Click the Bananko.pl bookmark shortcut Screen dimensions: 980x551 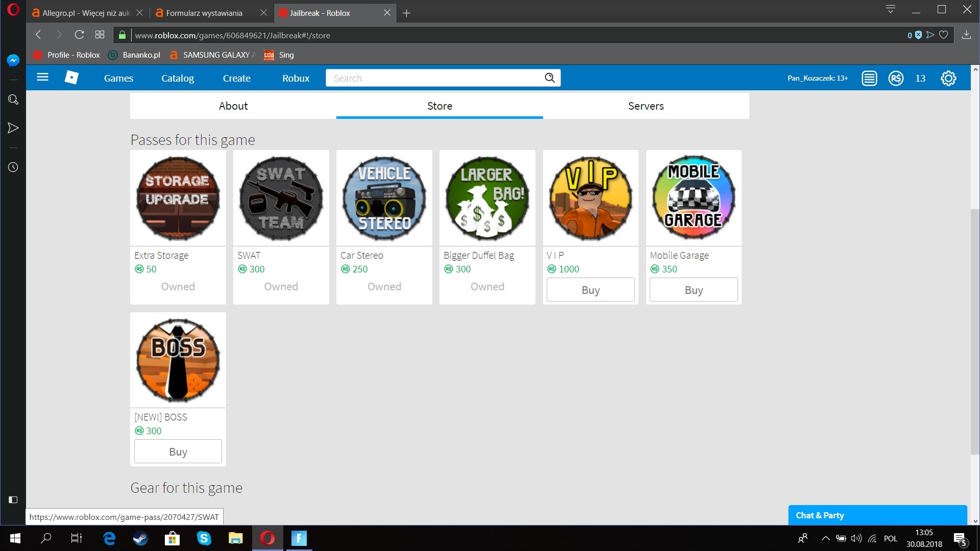point(141,55)
